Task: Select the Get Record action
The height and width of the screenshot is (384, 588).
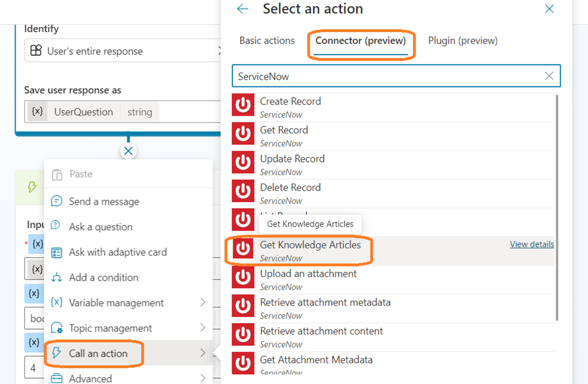Action: click(284, 130)
